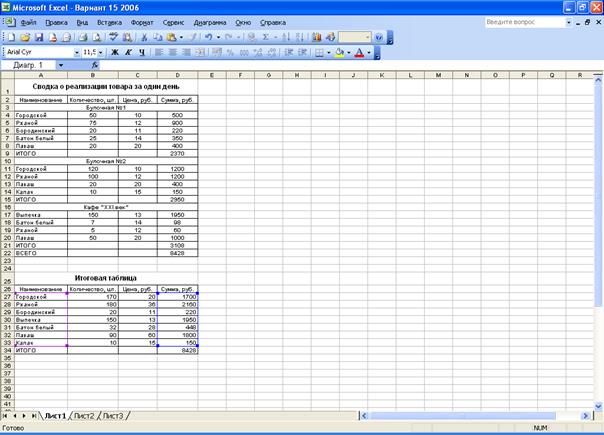604x435 pixels.
Task: Select row 34 header
Action: pyautogui.click(x=5, y=351)
